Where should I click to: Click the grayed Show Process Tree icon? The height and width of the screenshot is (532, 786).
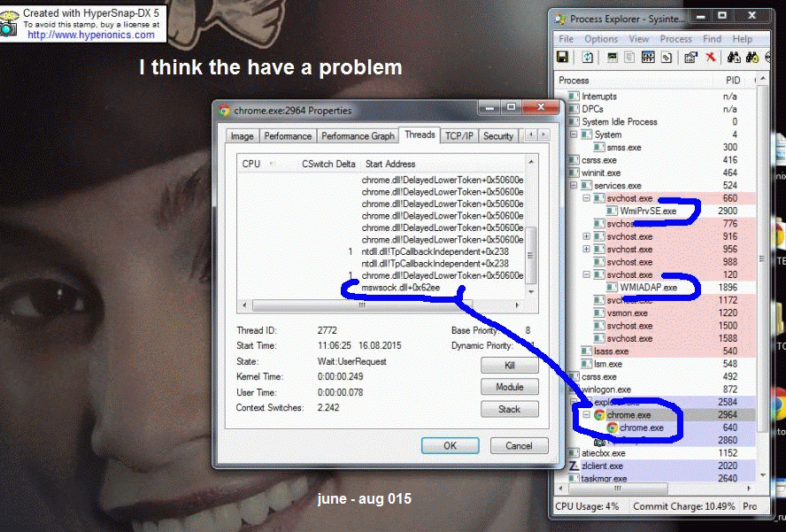point(629,58)
